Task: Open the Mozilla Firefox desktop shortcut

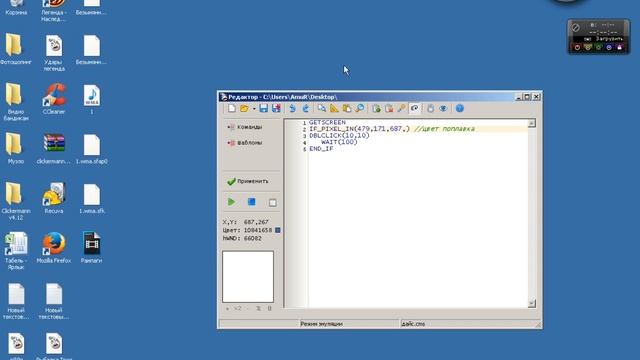Action: tap(54, 247)
